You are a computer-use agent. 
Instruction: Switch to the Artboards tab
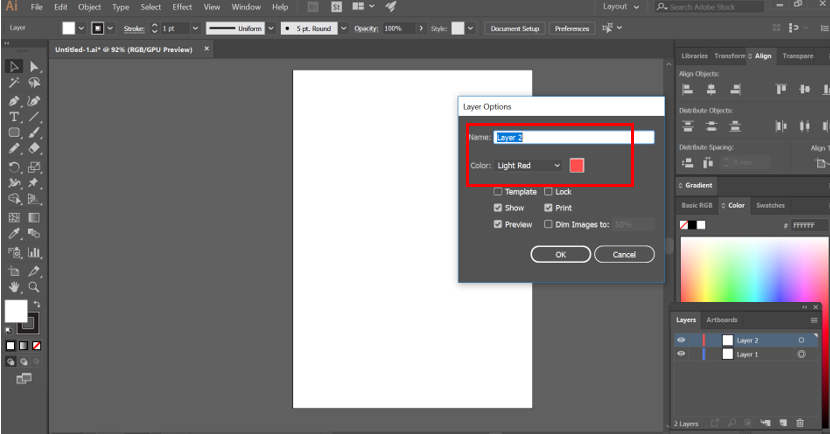click(721, 320)
